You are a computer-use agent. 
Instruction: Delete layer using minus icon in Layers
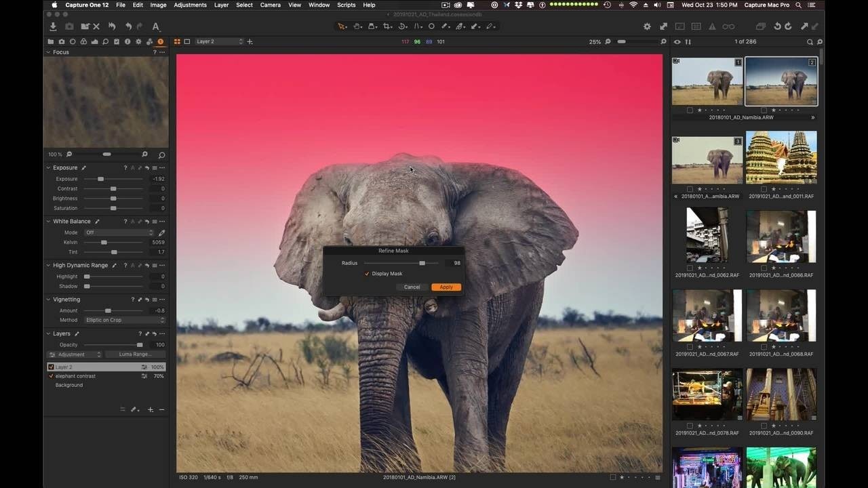click(x=161, y=409)
